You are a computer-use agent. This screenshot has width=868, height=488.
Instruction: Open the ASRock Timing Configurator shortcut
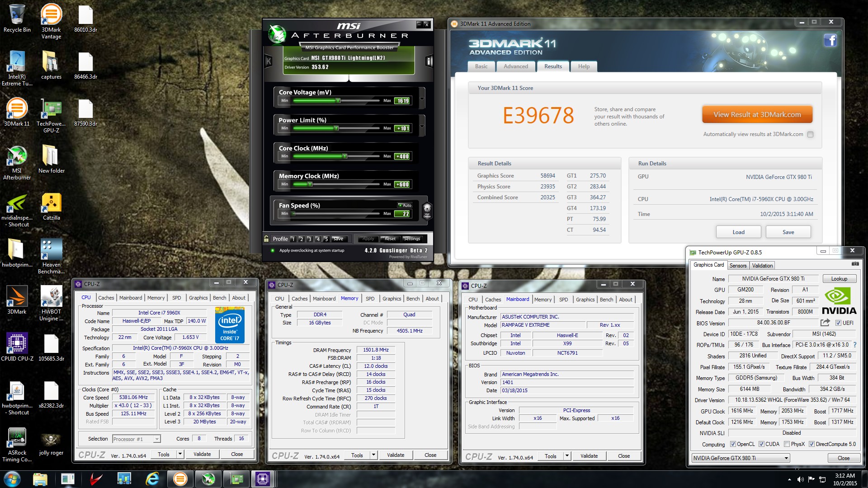[x=17, y=445]
